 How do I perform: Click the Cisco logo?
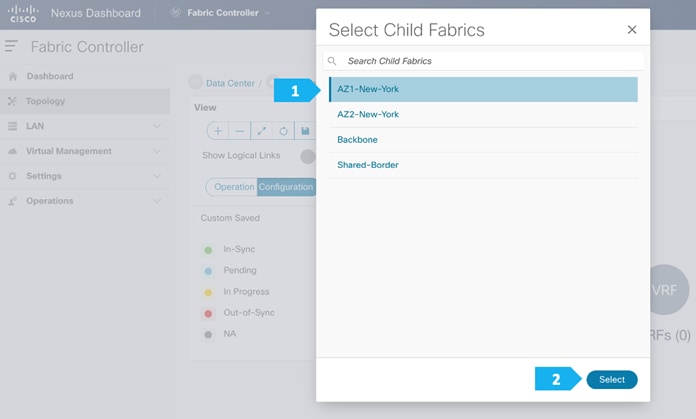click(x=23, y=13)
